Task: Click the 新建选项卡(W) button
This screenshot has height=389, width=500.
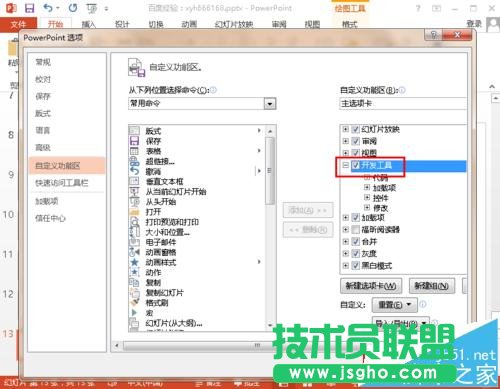Action: pyautogui.click(x=371, y=286)
